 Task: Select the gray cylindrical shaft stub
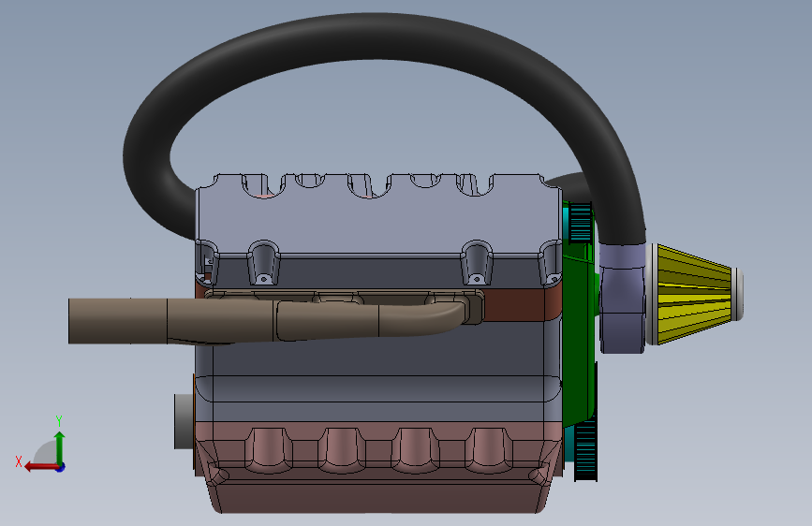(185, 421)
